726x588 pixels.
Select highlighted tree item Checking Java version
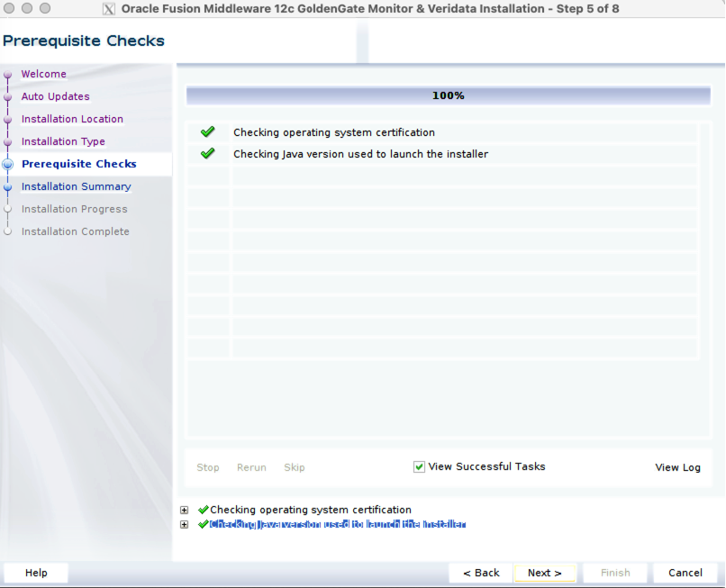[338, 524]
